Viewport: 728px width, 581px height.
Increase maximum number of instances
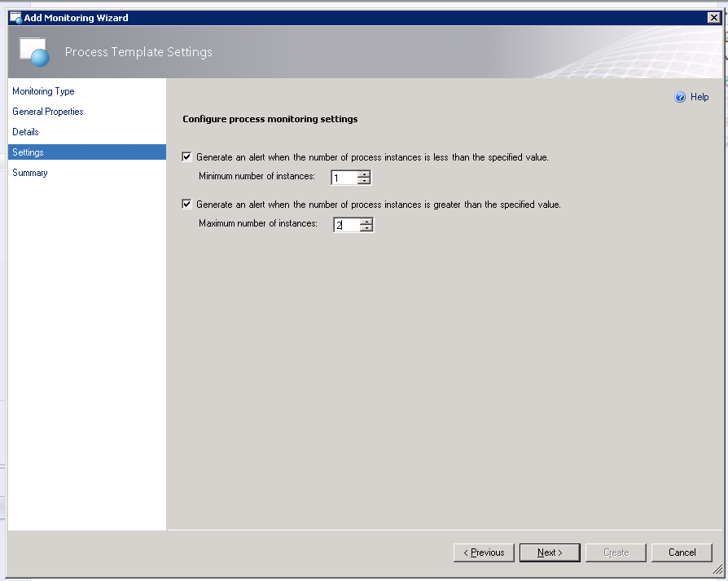(366, 221)
